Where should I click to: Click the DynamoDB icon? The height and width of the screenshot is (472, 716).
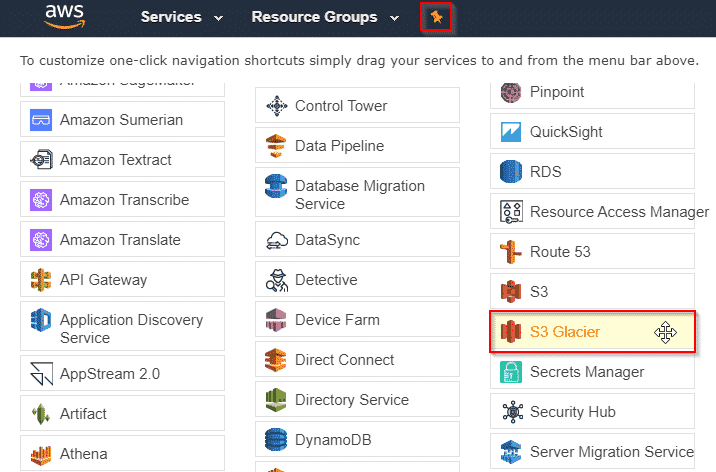pyautogui.click(x=276, y=440)
